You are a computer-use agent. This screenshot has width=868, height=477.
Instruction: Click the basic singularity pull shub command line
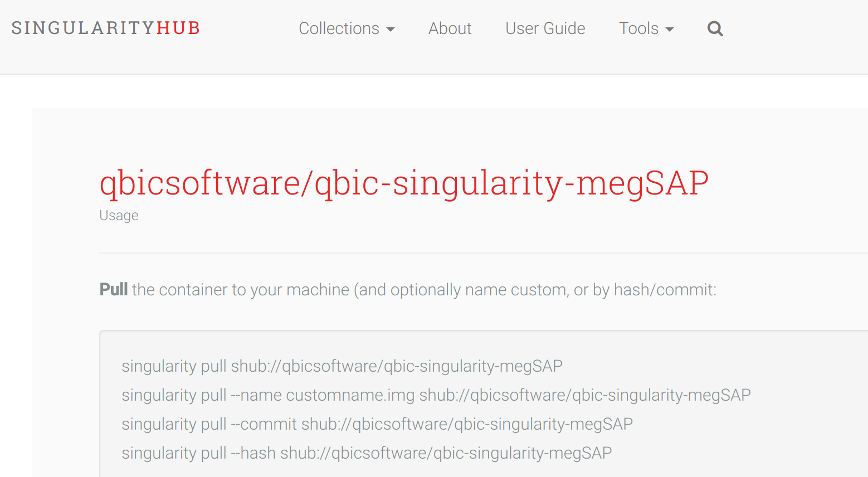(x=342, y=366)
